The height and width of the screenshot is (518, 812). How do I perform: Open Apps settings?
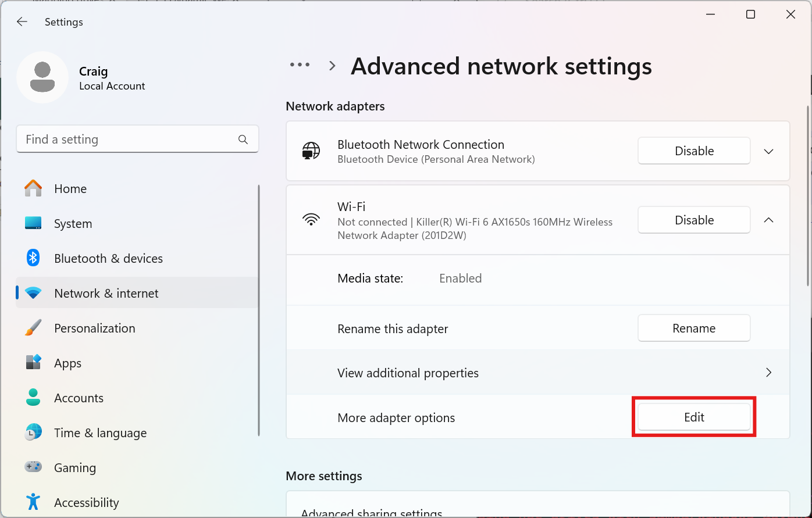point(138,363)
